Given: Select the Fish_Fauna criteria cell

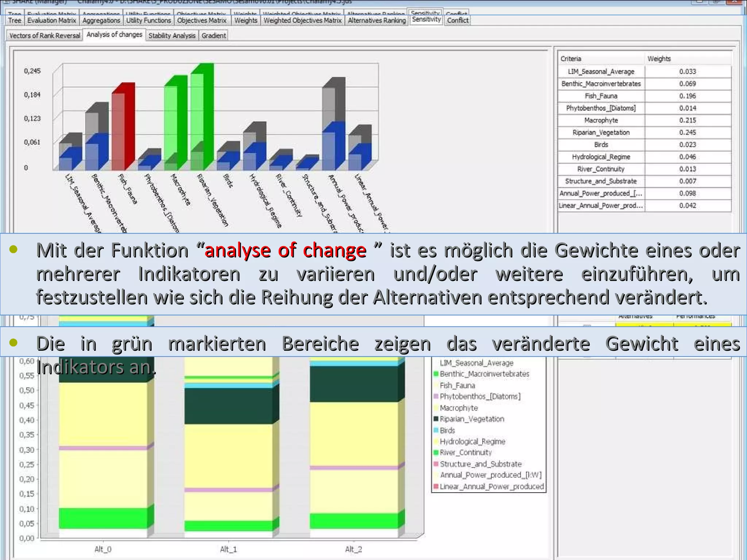Looking at the screenshot, I should click(x=601, y=96).
